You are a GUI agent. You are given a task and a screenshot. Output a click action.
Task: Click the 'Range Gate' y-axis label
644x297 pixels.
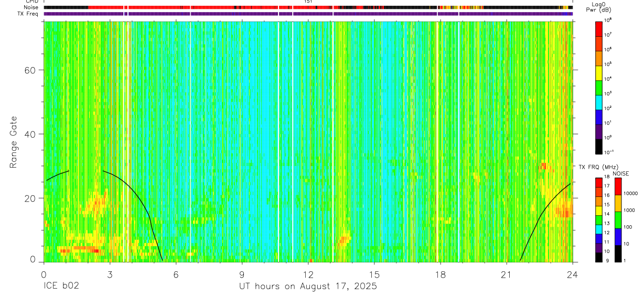click(13, 142)
